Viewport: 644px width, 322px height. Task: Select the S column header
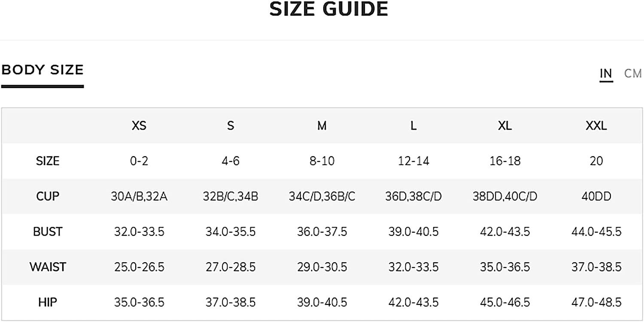231,126
